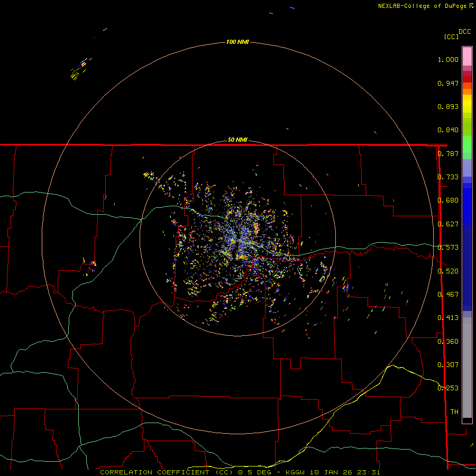Select the 0.307 scale value
The height and width of the screenshot is (476, 476).
[x=448, y=365]
